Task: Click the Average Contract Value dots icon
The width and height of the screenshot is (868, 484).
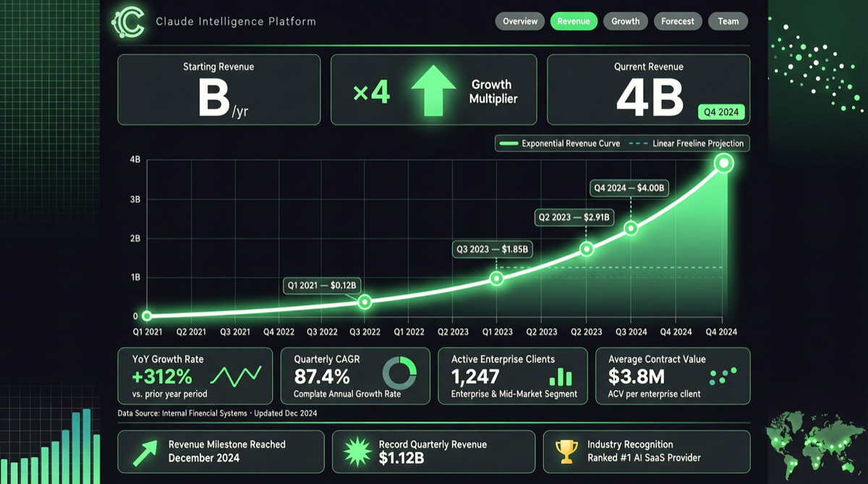Action: tap(723, 375)
